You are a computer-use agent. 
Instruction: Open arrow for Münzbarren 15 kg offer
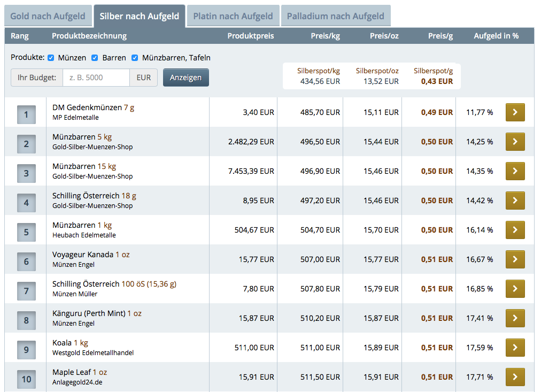(515, 171)
